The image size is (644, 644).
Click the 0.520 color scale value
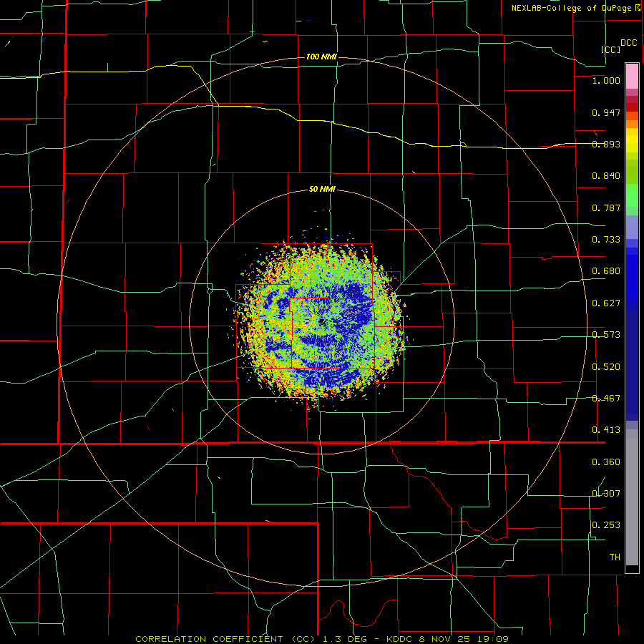[x=606, y=367]
